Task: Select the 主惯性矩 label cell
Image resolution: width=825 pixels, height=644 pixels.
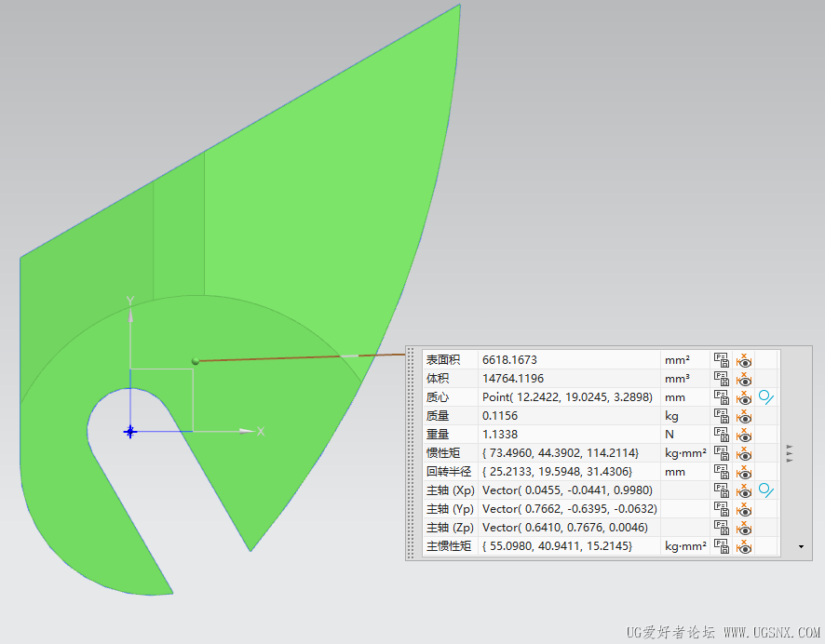Action: click(x=451, y=546)
